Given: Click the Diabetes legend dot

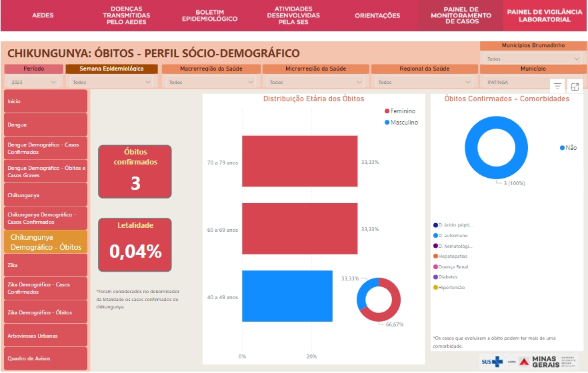Looking at the screenshot, I should click(x=435, y=277).
